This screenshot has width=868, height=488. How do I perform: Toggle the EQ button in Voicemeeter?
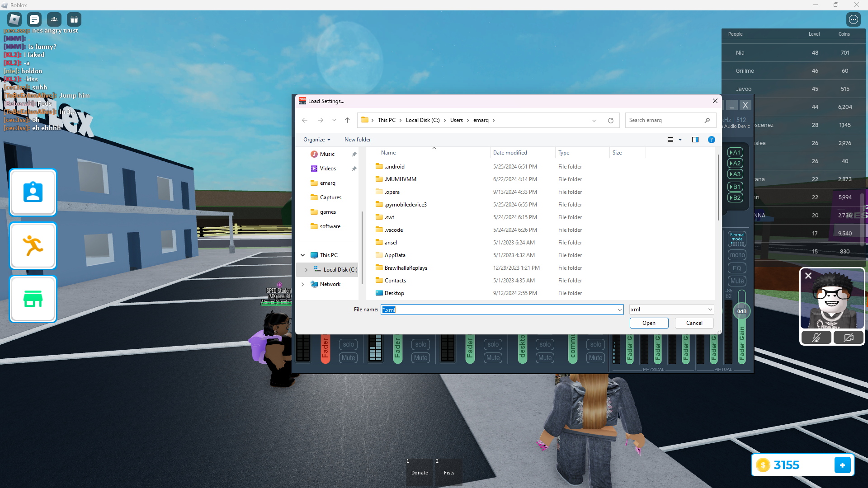pos(737,268)
